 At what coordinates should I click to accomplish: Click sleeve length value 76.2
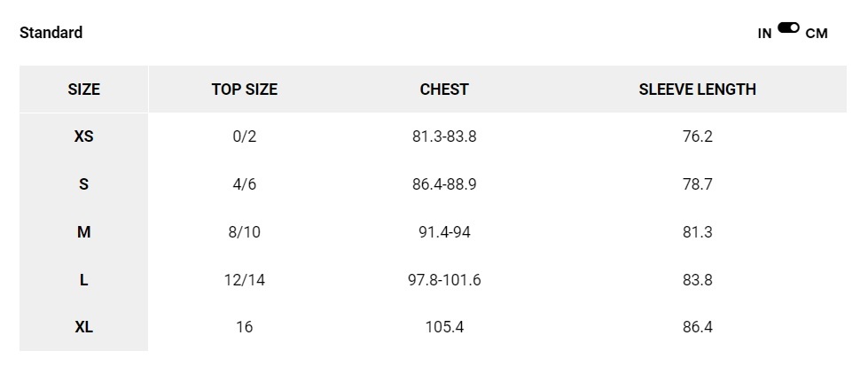pyautogui.click(x=697, y=137)
